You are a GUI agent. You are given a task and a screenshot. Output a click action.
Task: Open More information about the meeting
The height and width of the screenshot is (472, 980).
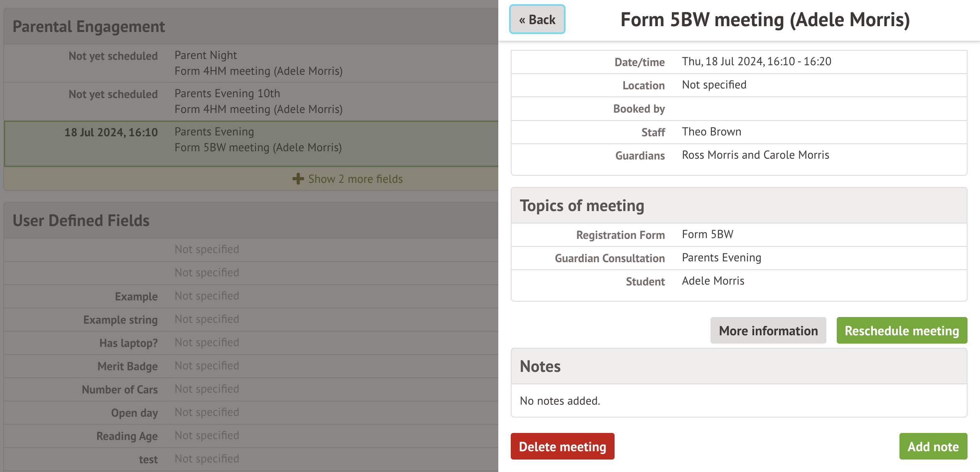768,331
